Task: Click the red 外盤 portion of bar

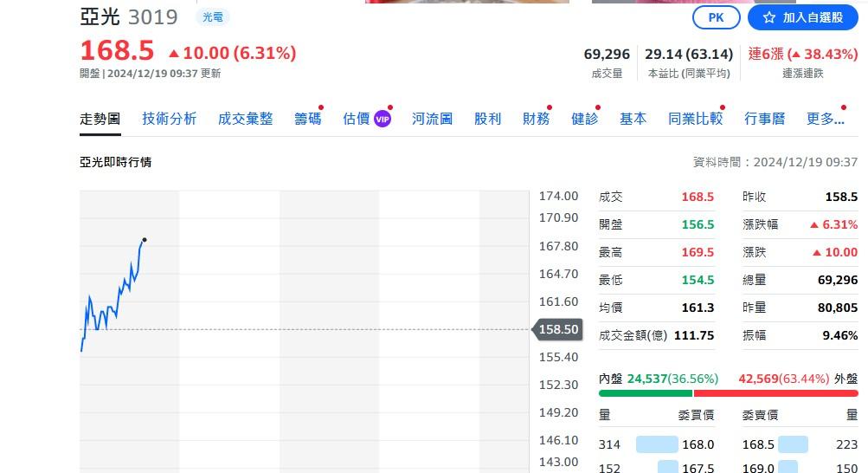Action: [x=775, y=393]
